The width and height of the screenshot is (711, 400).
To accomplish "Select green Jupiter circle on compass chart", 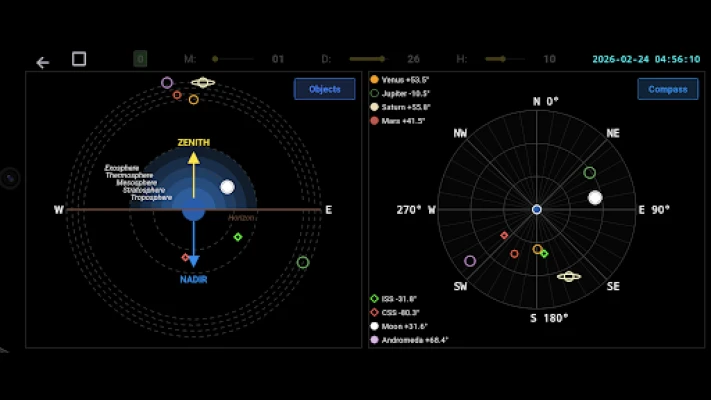I will (x=590, y=173).
